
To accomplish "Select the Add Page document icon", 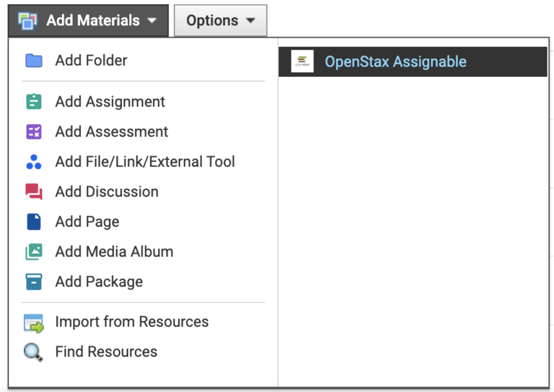I will [x=33, y=222].
